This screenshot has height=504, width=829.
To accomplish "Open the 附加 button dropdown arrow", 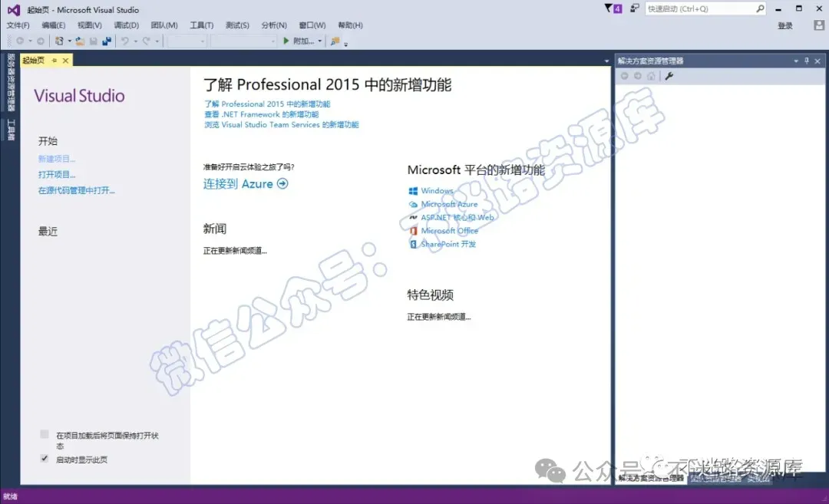I will pos(320,41).
